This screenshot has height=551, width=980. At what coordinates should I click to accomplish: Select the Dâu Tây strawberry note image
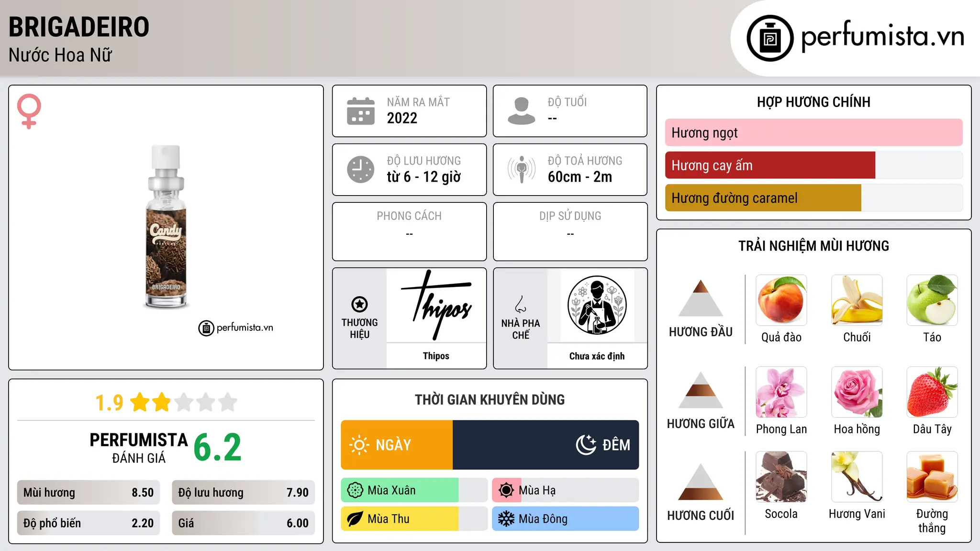pyautogui.click(x=932, y=392)
